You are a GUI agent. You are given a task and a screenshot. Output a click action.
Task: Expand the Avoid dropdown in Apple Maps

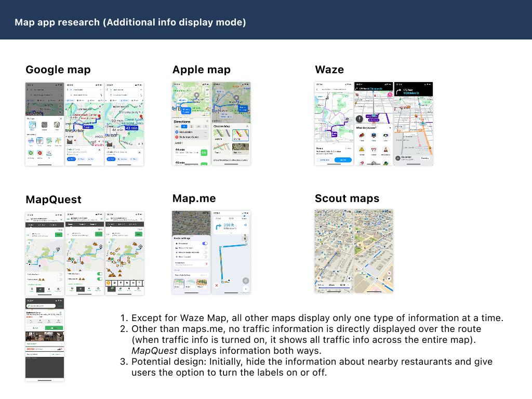click(178, 142)
